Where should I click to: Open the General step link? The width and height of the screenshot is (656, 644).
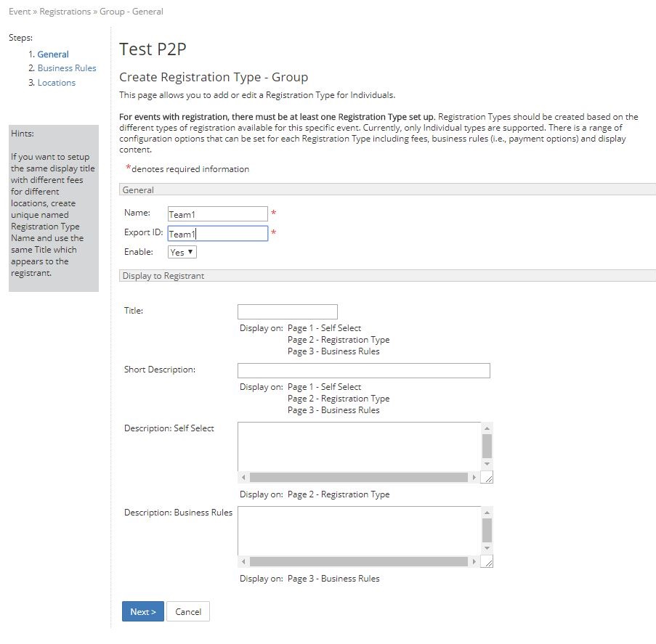tap(53, 54)
